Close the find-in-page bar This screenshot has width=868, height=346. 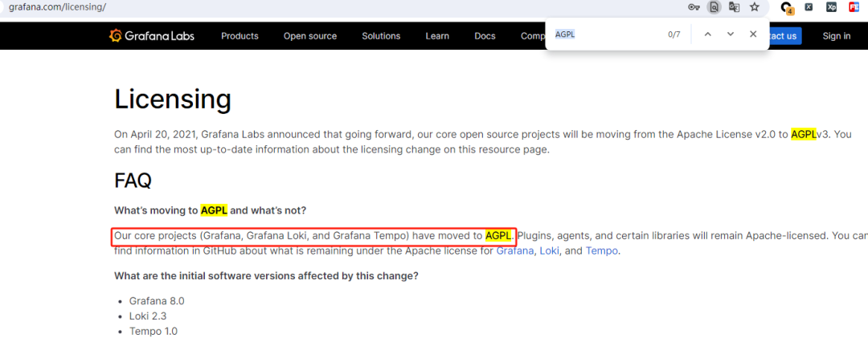(753, 35)
